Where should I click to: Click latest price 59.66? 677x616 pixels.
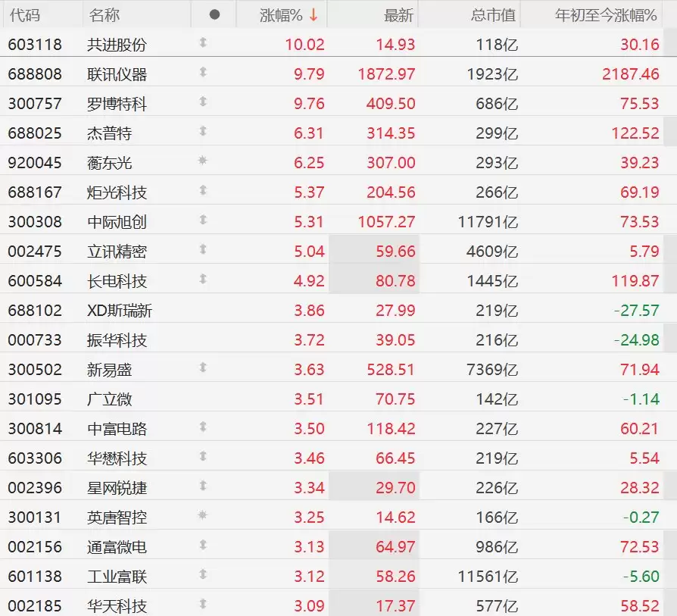pos(395,252)
